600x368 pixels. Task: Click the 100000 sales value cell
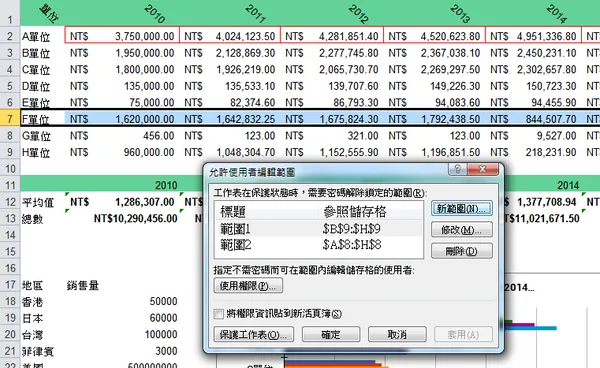pos(122,335)
